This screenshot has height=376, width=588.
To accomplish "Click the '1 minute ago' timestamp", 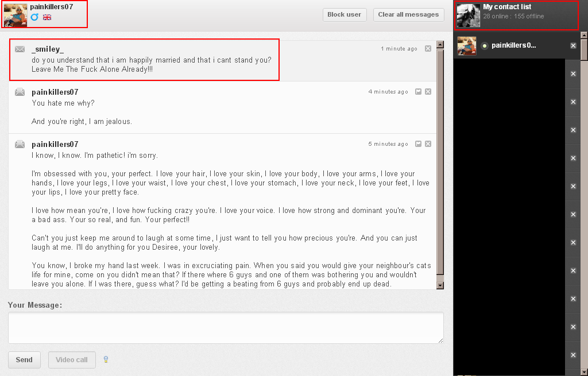I will click(399, 49).
